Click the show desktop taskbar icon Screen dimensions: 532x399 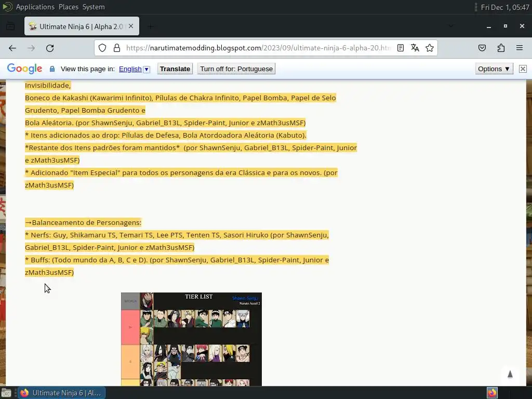(6, 393)
